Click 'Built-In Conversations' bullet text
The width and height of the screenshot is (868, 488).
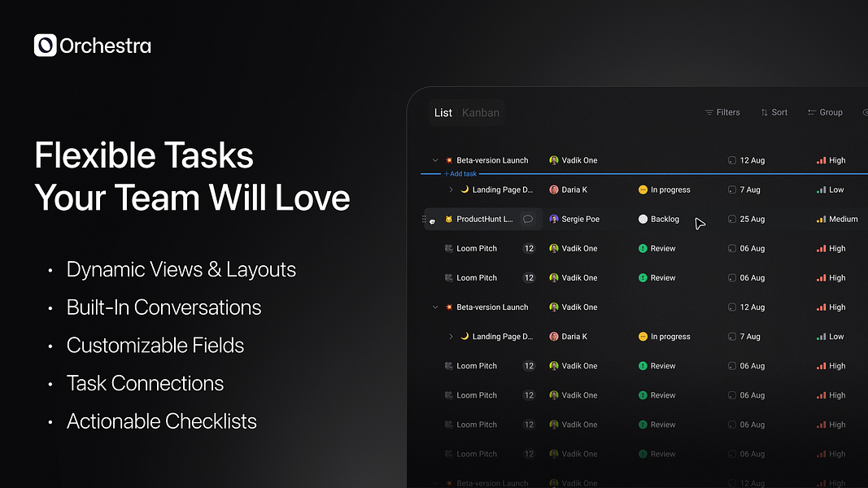click(x=164, y=307)
